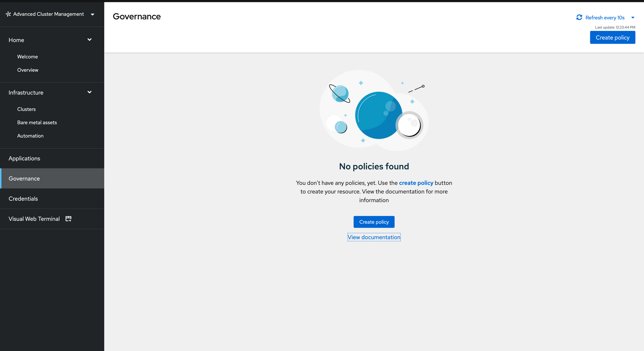Expand the Home section dropdown
The width and height of the screenshot is (644, 351).
click(x=89, y=40)
